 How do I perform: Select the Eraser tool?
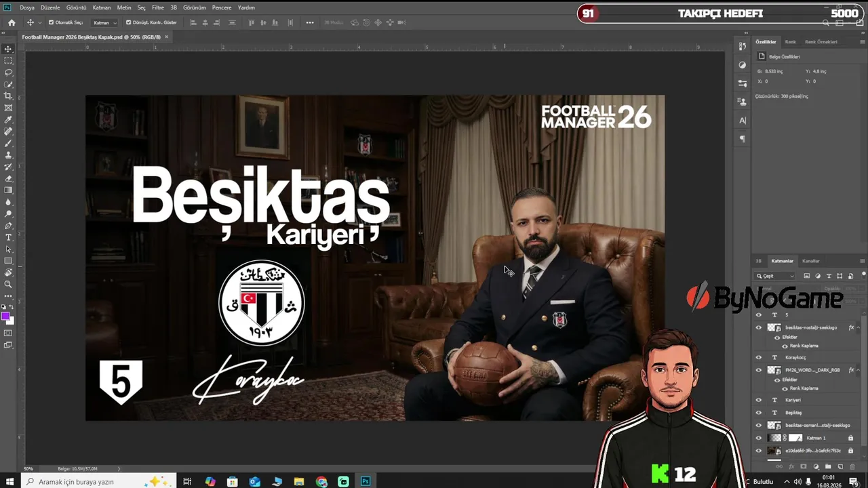pos(8,178)
